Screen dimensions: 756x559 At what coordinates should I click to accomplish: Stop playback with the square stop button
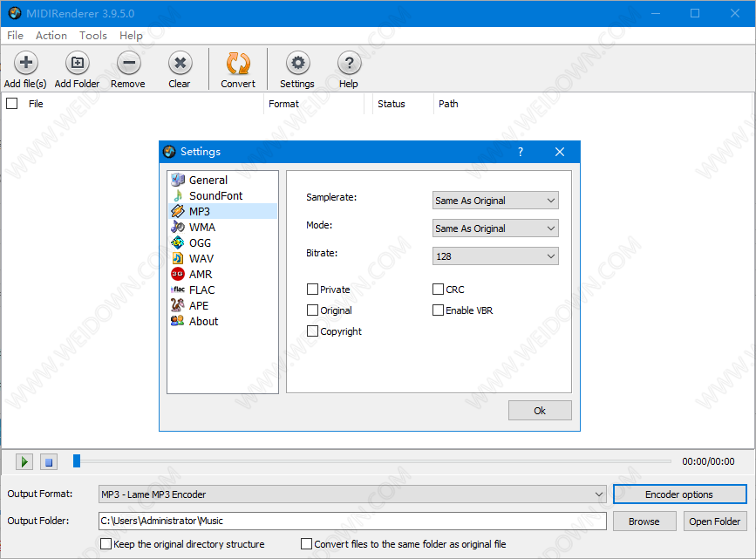click(x=49, y=461)
